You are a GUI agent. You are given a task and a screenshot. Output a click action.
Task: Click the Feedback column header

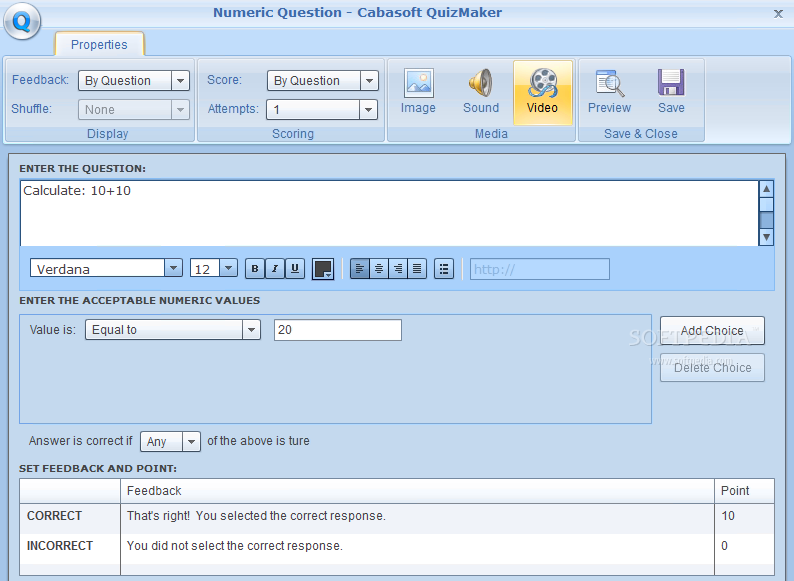(417, 491)
